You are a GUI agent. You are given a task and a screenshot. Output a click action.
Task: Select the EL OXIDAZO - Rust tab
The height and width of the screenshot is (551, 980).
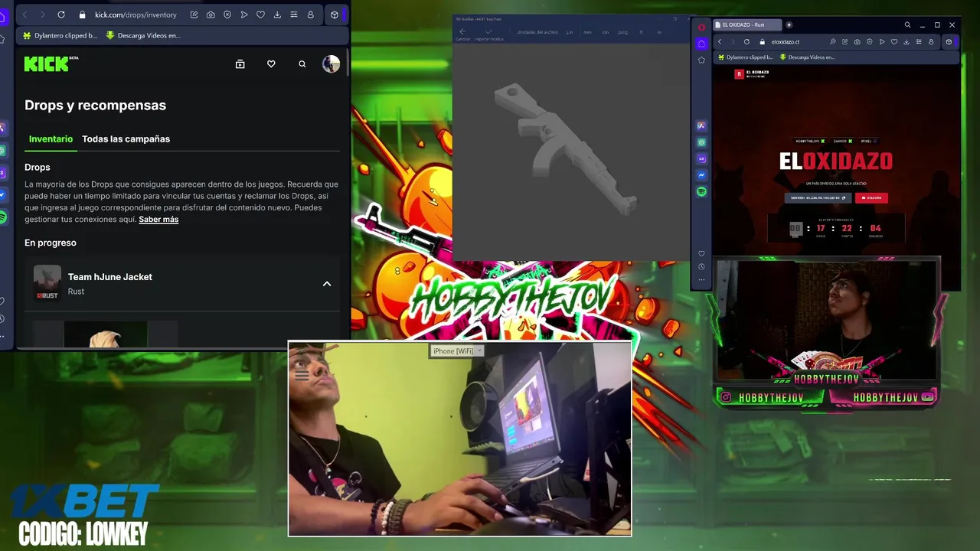748,24
